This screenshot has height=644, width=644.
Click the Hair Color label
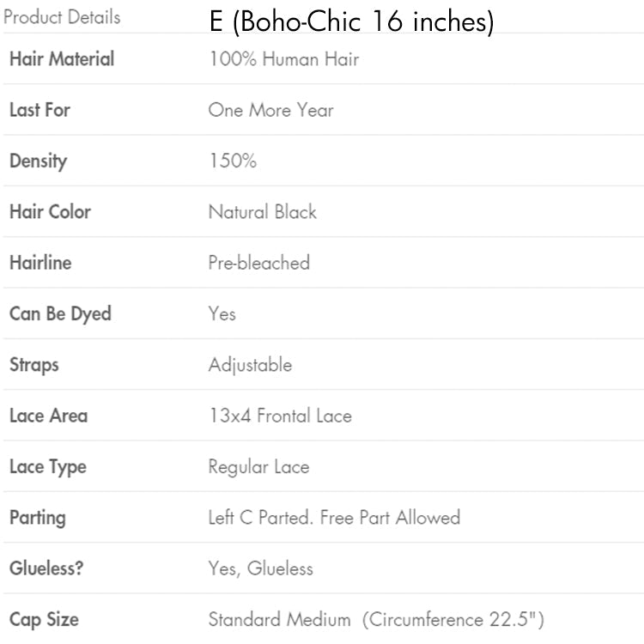(50, 211)
